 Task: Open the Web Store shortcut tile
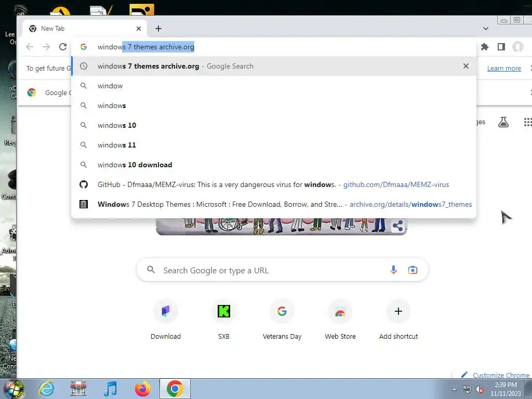point(340,320)
